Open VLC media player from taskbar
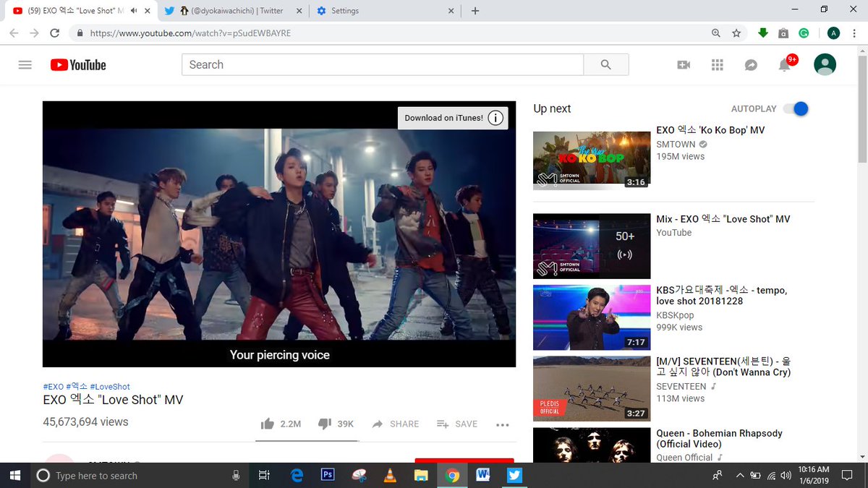The width and height of the screenshot is (868, 488). (x=391, y=475)
